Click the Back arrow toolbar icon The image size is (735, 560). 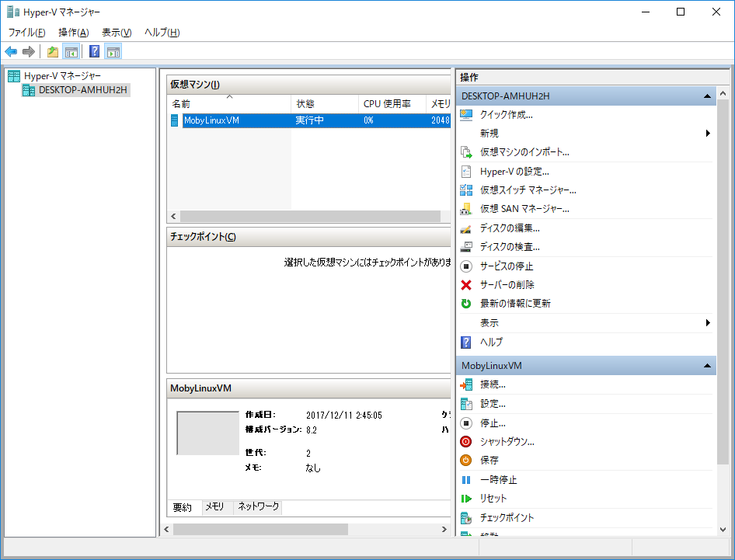11,51
